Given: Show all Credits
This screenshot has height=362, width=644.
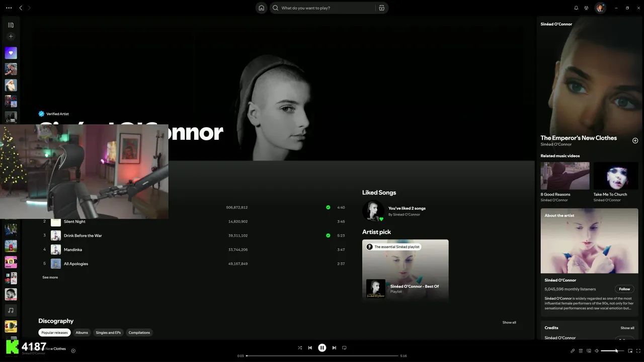Looking at the screenshot, I should tap(627, 328).
